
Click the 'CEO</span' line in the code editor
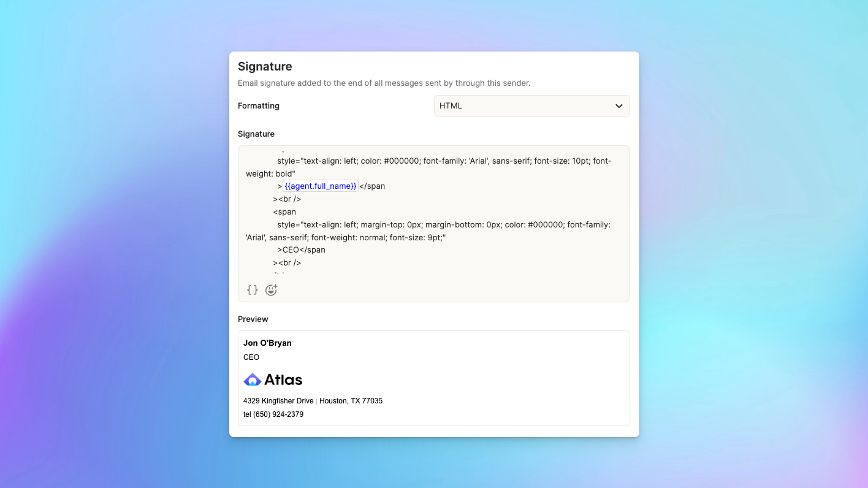click(301, 250)
